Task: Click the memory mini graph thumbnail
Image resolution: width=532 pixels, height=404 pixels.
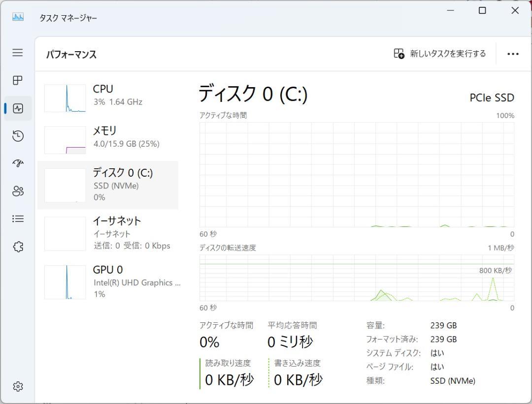Action: [x=65, y=140]
